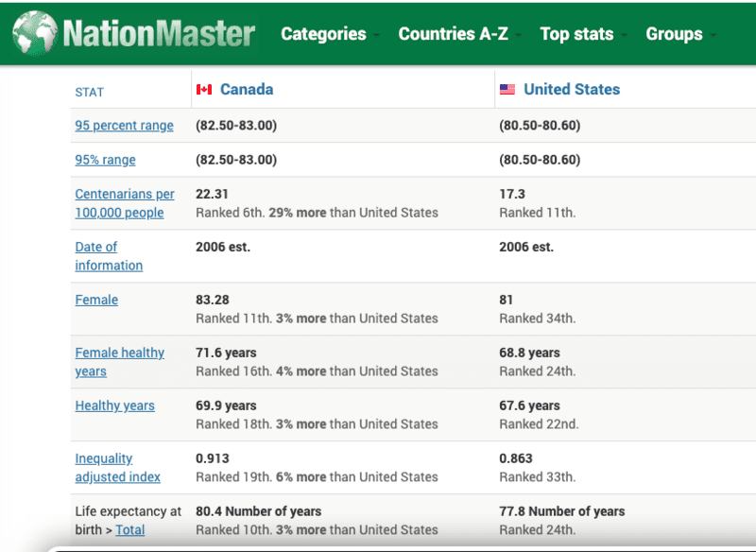Open the Female healthy years link
The height and width of the screenshot is (552, 756).
coord(120,362)
